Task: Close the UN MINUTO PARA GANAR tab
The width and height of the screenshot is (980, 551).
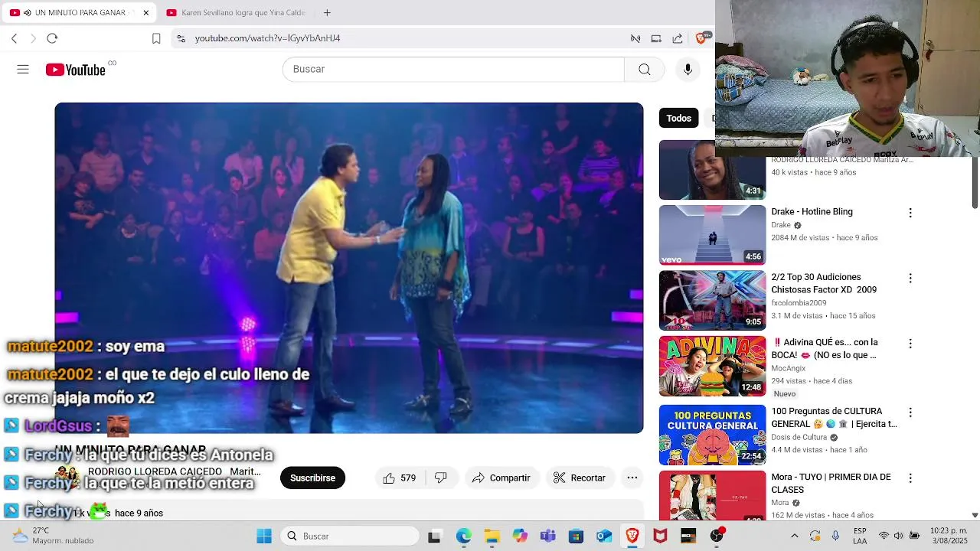Action: (x=145, y=13)
